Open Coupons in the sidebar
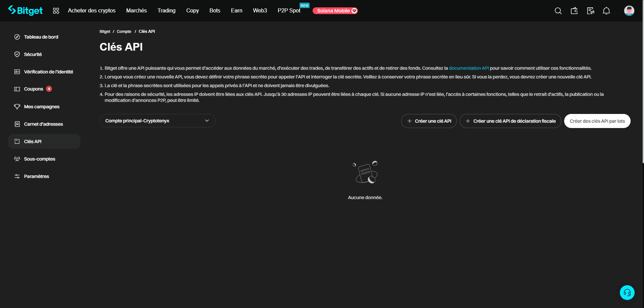This screenshot has width=644, height=308. tap(34, 89)
